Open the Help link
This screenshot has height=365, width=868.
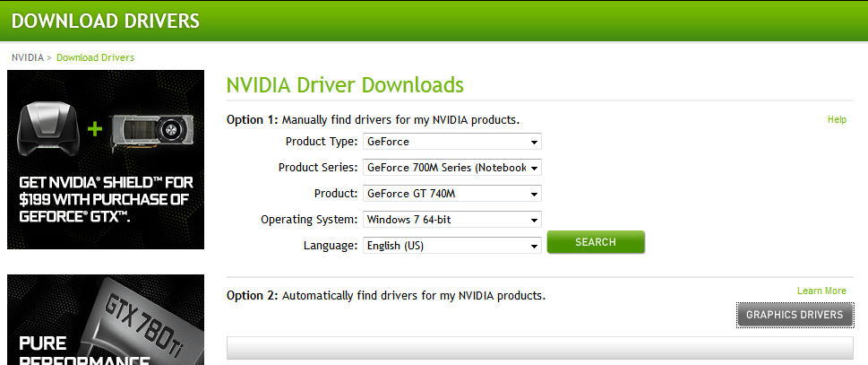tap(837, 119)
